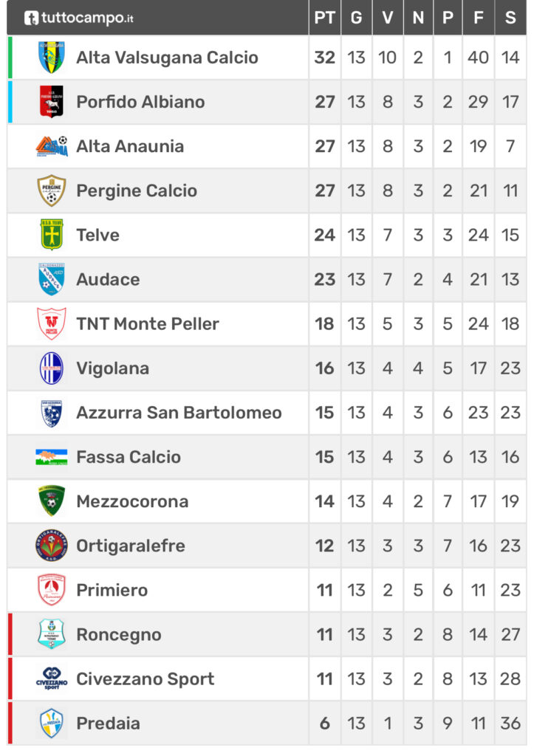Screen dimensions: 534x756
Task: Click the Audace team crest
Action: click(x=52, y=279)
